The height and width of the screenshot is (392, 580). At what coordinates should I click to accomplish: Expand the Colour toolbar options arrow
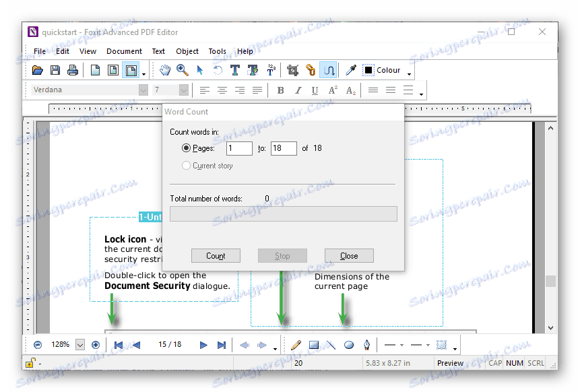coord(409,74)
